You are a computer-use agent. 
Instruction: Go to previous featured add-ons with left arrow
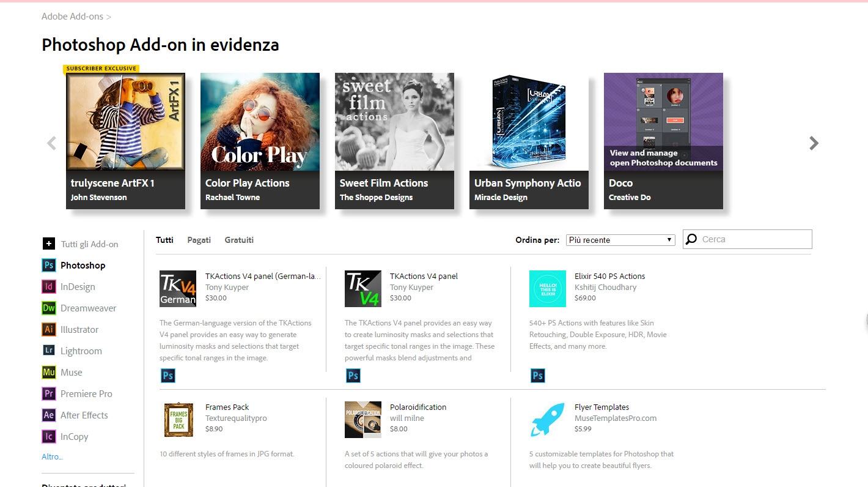pyautogui.click(x=51, y=143)
